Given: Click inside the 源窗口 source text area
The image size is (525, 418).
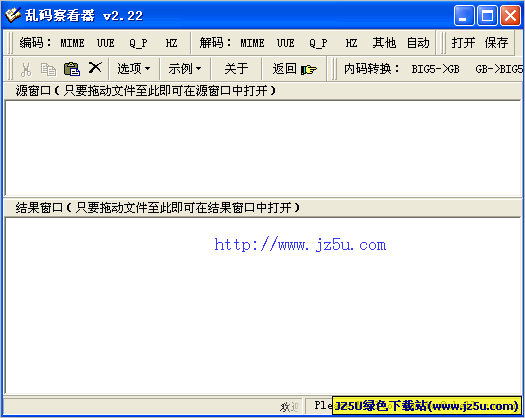Looking at the screenshot, I should click(263, 148).
